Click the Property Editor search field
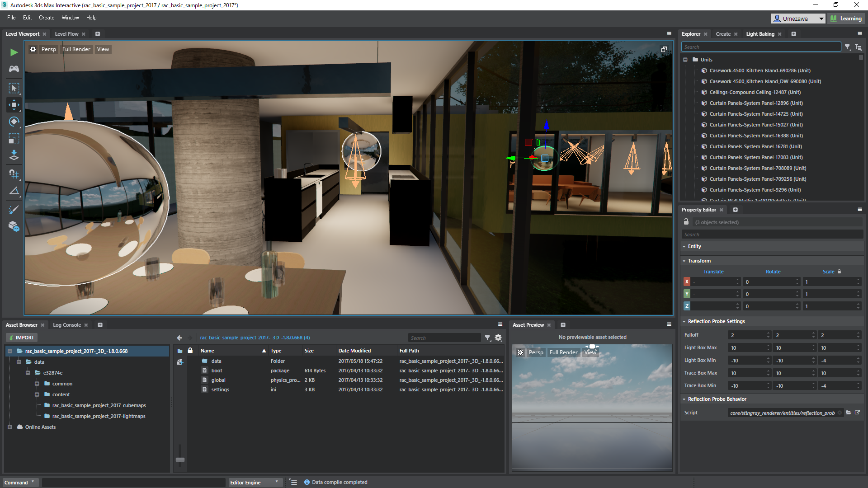The image size is (868, 488). tap(772, 235)
